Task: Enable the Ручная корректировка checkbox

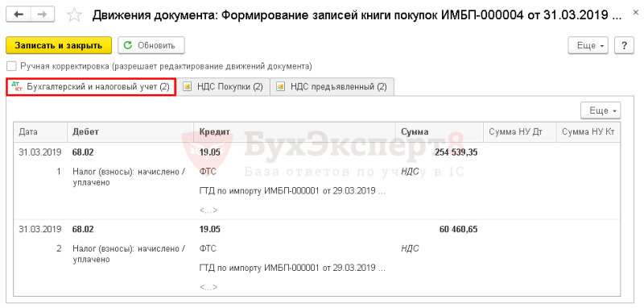Action: [x=12, y=66]
